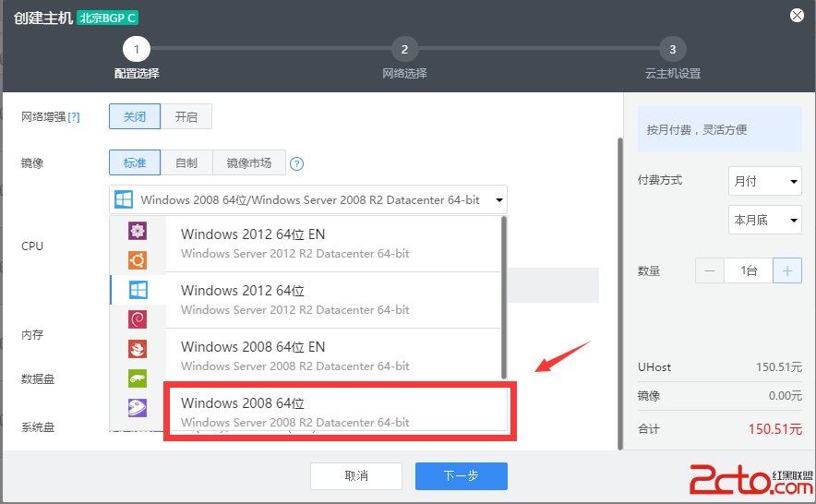Image resolution: width=816 pixels, height=504 pixels.
Task: Select the Debian image category icon
Action: tap(138, 319)
